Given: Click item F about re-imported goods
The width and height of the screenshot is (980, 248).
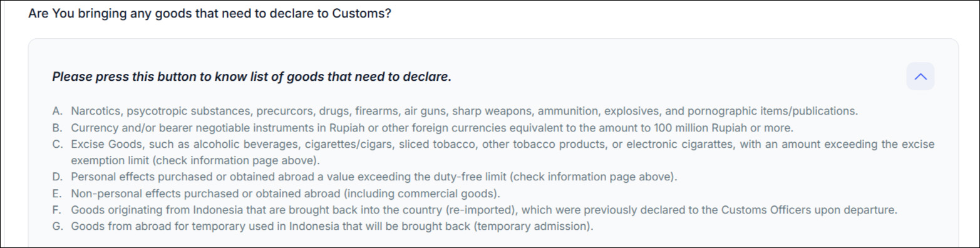Looking at the screenshot, I should click(x=484, y=210).
